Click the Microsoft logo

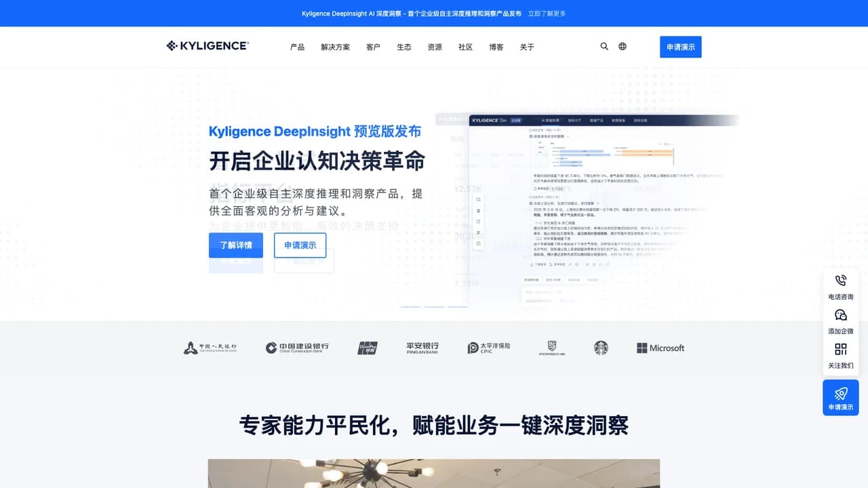pyautogui.click(x=660, y=348)
